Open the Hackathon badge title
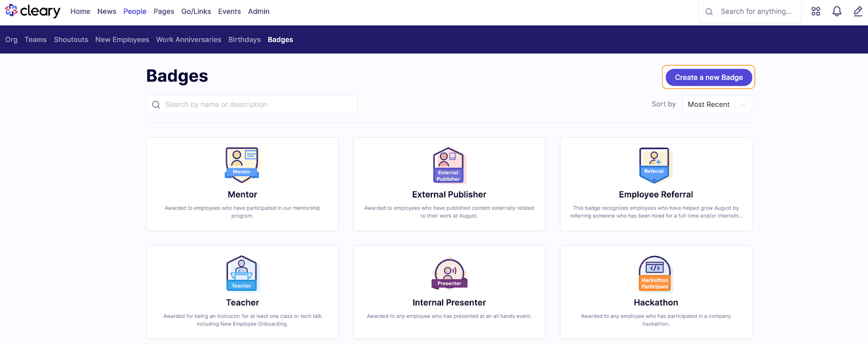868x345 pixels. pyautogui.click(x=656, y=303)
